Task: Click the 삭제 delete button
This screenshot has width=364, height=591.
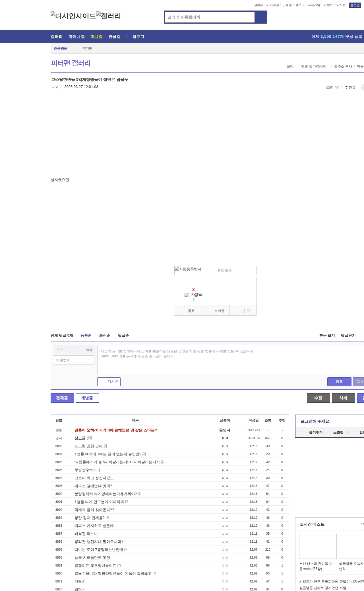Action: 344,398
